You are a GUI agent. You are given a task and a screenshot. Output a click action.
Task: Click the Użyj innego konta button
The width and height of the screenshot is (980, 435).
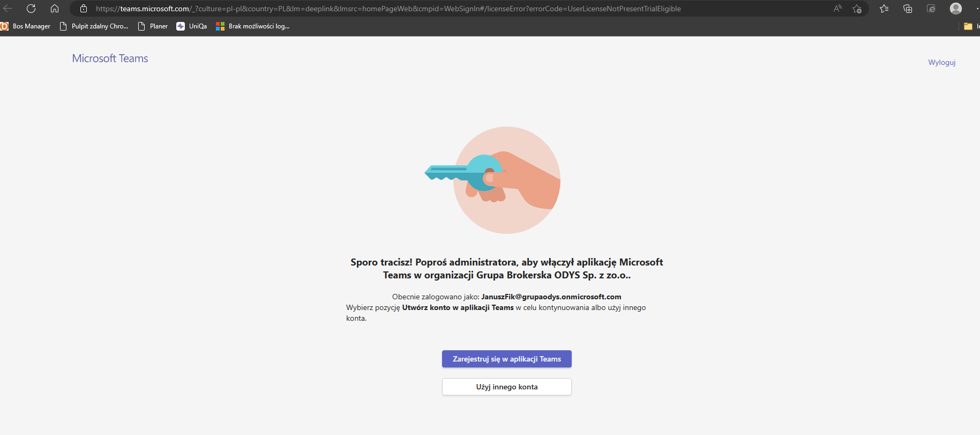[507, 387]
